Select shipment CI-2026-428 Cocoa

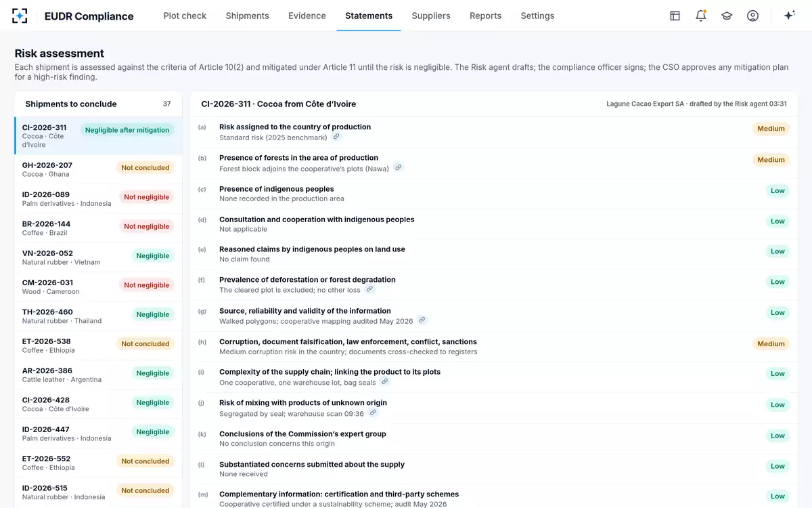99,404
